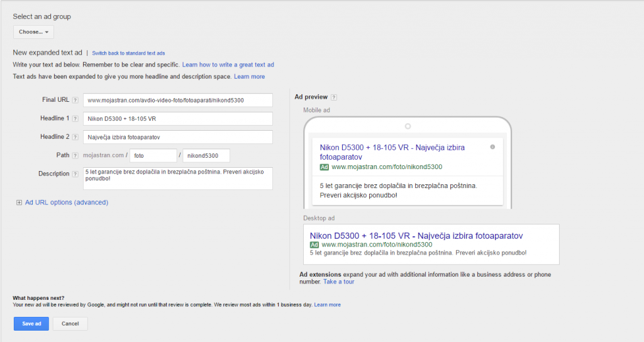Click Switch back to standard text ads
This screenshot has height=342, width=644.
click(128, 53)
